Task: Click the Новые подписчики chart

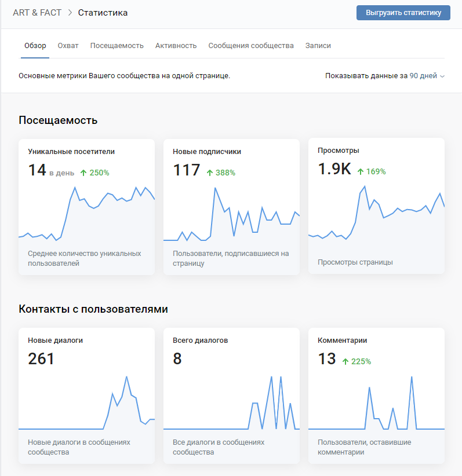Action: [231, 214]
